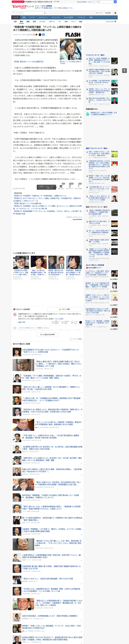Open トピックス一覧 link
129x644 pixels.
coord(111,21)
